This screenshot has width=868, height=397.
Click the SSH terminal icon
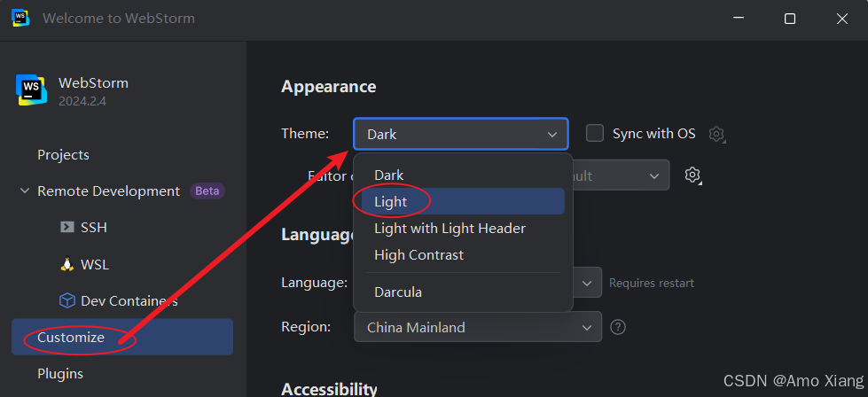coord(67,227)
